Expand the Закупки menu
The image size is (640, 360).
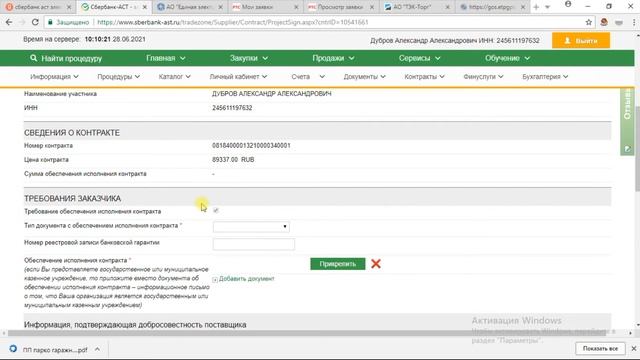249,58
